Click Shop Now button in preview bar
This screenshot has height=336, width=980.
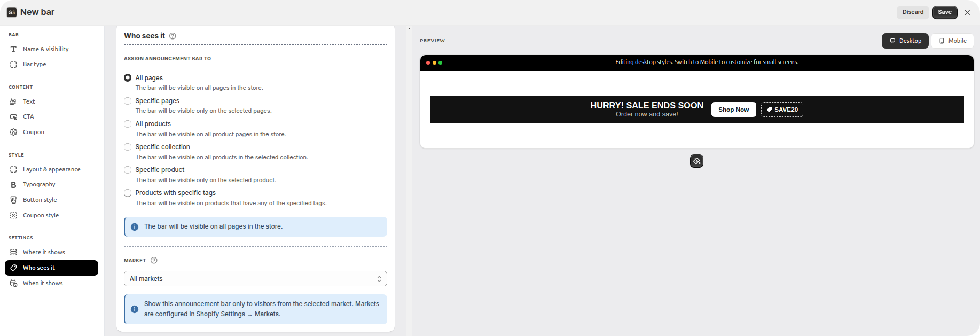733,110
